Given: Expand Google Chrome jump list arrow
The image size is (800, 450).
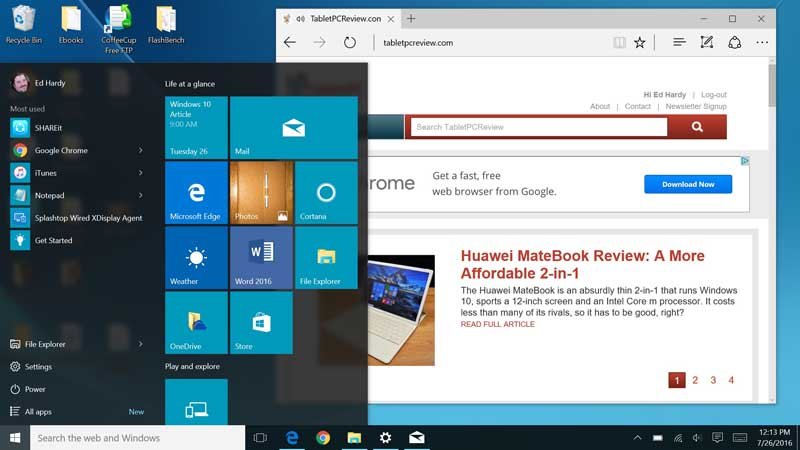Looking at the screenshot, I should 140,151.
